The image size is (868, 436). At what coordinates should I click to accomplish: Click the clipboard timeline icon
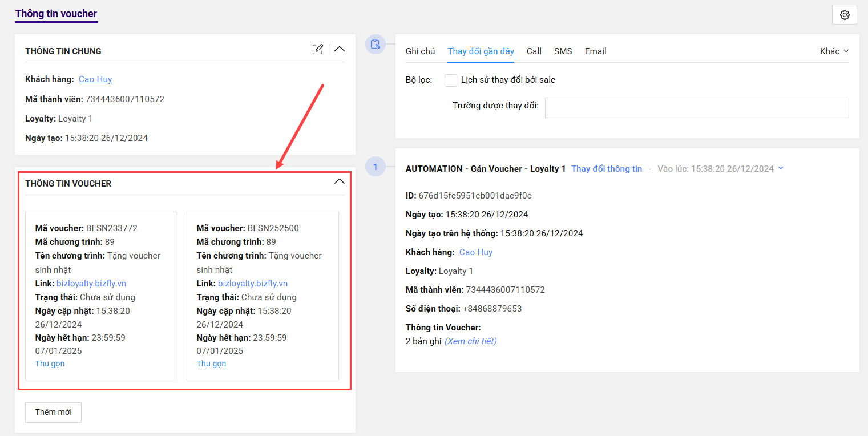pos(375,43)
